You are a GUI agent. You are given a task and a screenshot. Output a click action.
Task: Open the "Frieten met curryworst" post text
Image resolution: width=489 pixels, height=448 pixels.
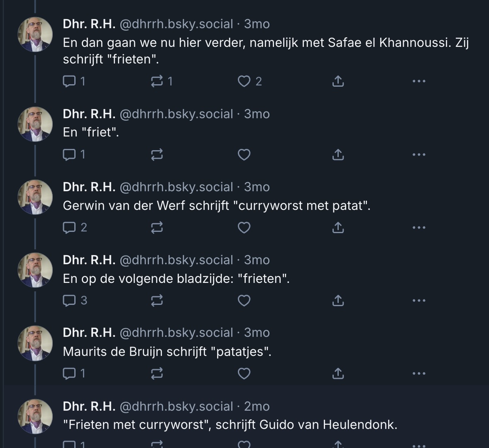230,425
